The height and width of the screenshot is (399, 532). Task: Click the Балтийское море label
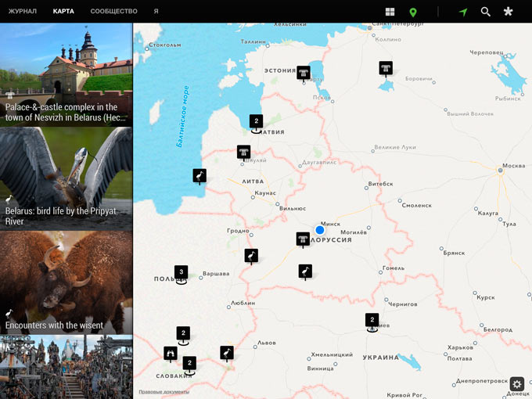(x=182, y=117)
